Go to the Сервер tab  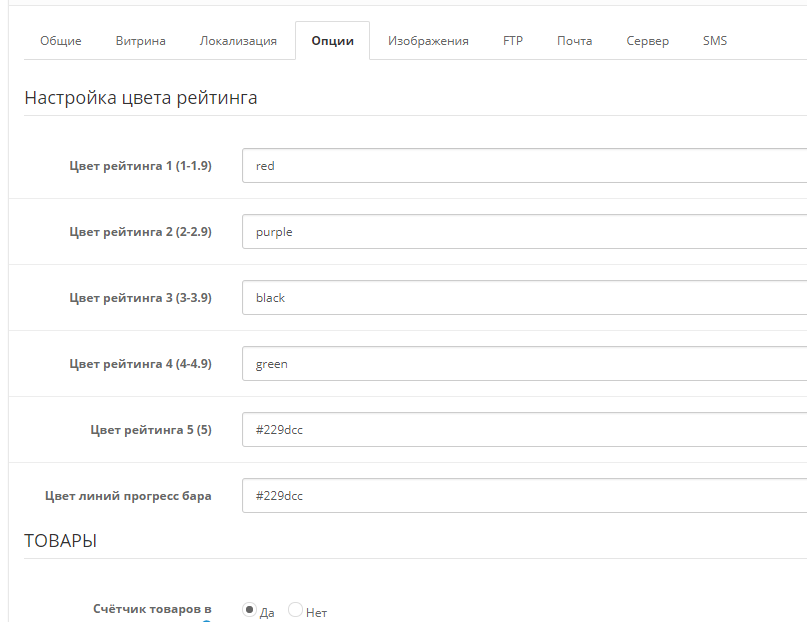647,41
